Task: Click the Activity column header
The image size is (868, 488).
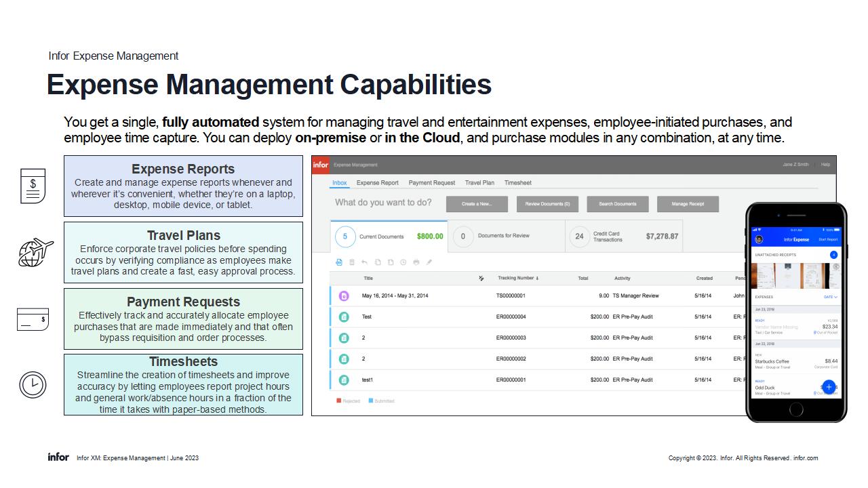Action: pyautogui.click(x=623, y=278)
